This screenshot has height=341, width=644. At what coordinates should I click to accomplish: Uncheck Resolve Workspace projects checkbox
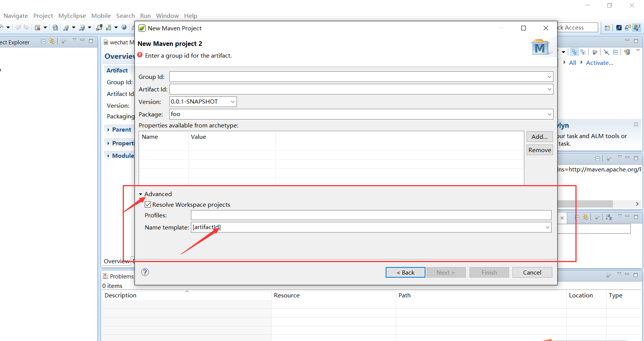coord(148,205)
